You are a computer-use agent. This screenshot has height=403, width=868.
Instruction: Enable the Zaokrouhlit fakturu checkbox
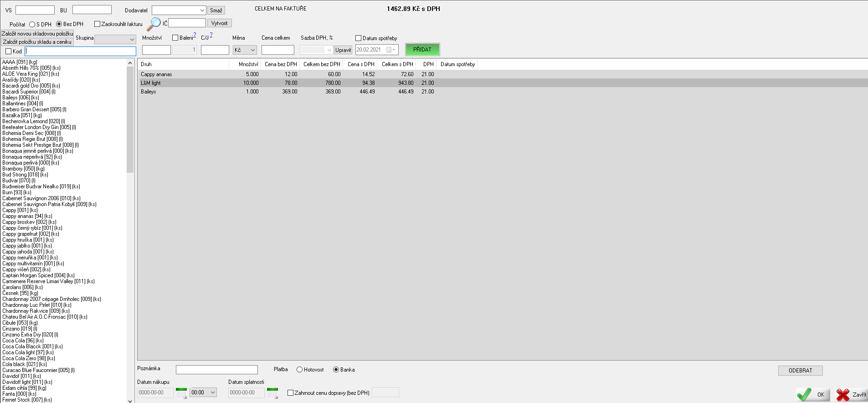coord(97,24)
